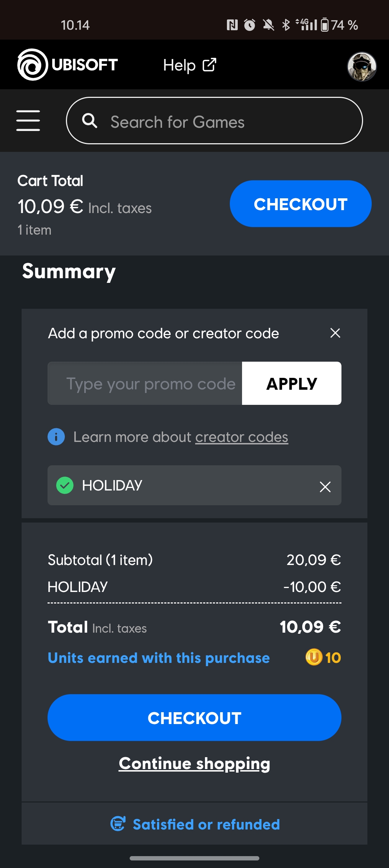Tap the green checkmark beside HOLIDAY code

[x=65, y=485]
